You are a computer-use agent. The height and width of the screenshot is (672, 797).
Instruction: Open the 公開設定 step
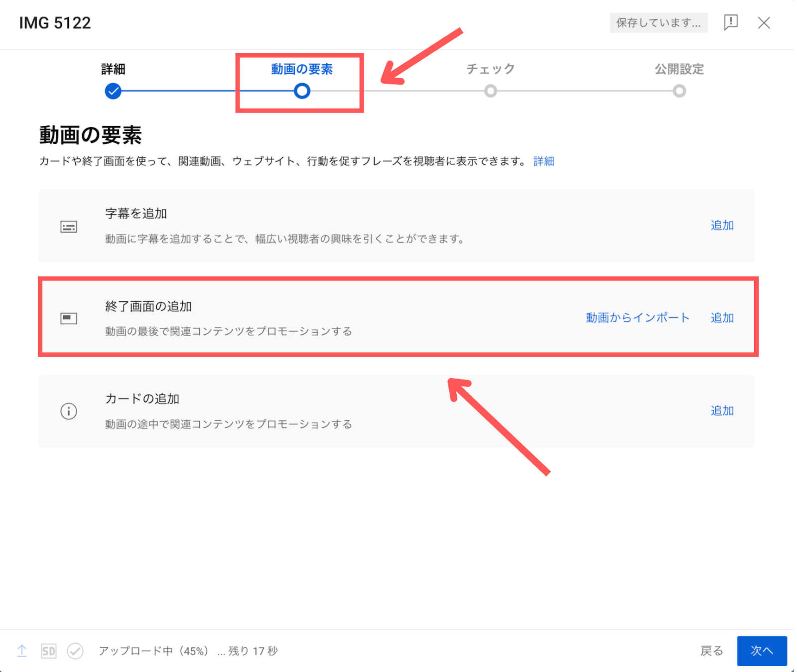click(679, 69)
